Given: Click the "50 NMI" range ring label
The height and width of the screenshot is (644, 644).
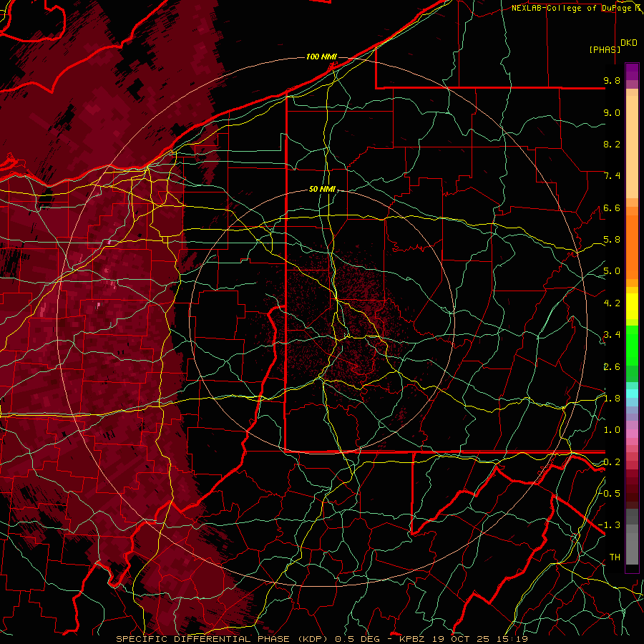Looking at the screenshot, I should pos(322,189).
